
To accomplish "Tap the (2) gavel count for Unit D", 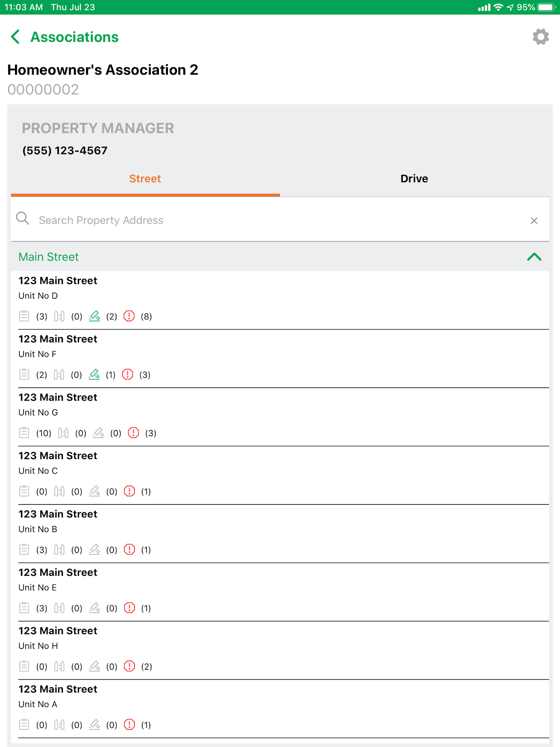I will (112, 316).
